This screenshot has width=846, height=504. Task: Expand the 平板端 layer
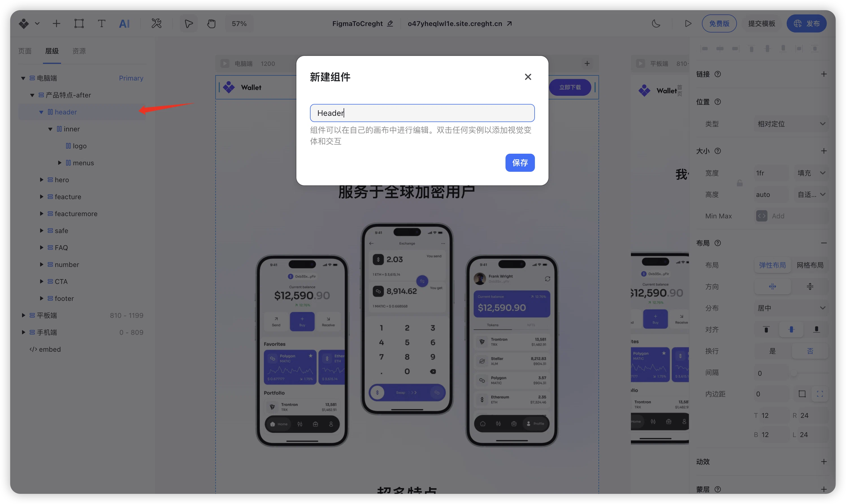click(x=23, y=315)
